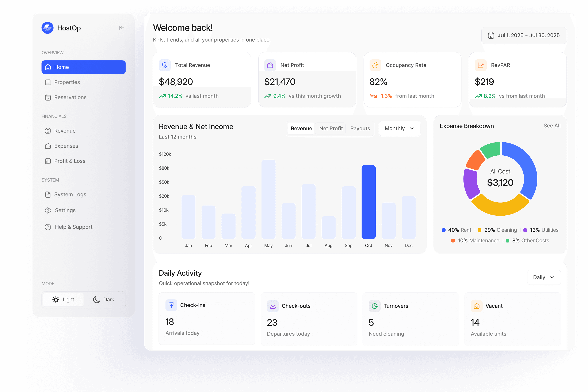588x392 pixels.
Task: Click the HostOp logo icon
Action: tap(47, 28)
